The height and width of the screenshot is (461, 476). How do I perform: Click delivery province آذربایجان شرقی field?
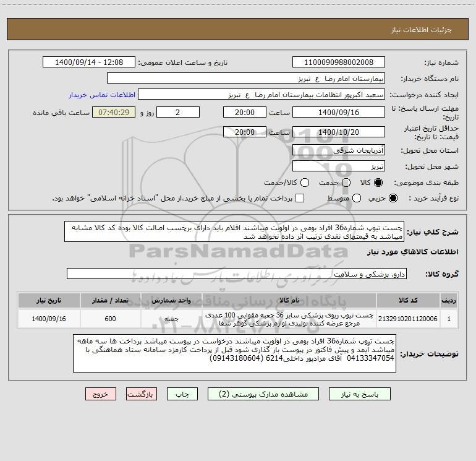(339, 150)
